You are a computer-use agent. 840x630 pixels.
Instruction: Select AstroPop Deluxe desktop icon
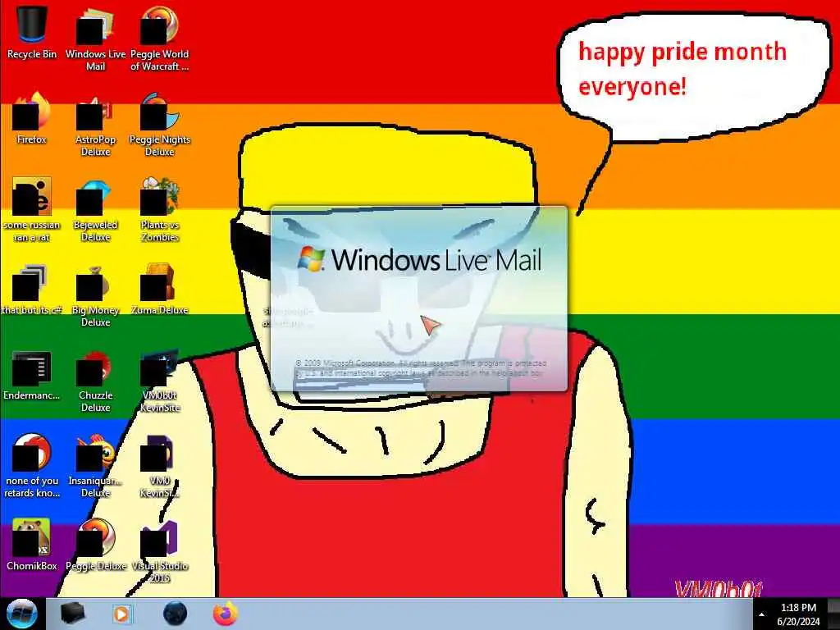[95, 125]
